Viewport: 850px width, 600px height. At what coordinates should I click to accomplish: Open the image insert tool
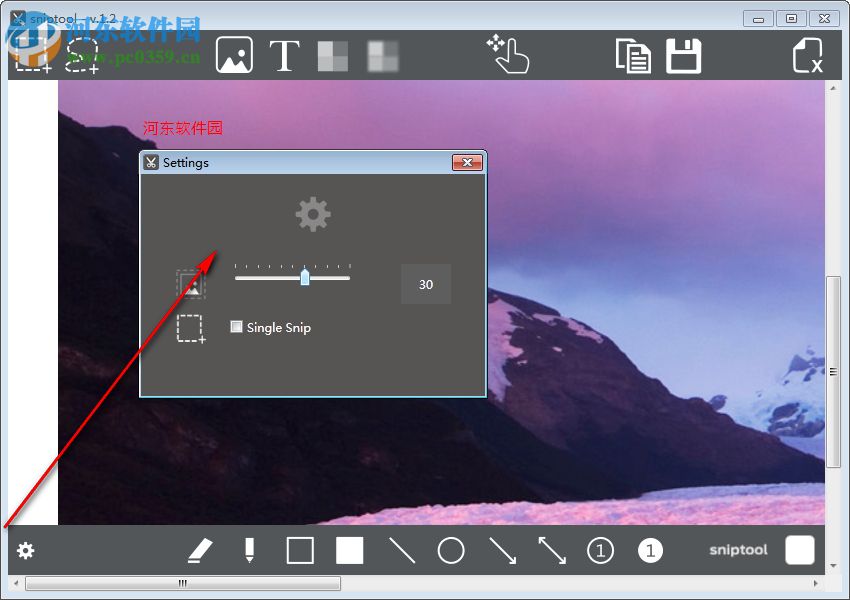[234, 55]
